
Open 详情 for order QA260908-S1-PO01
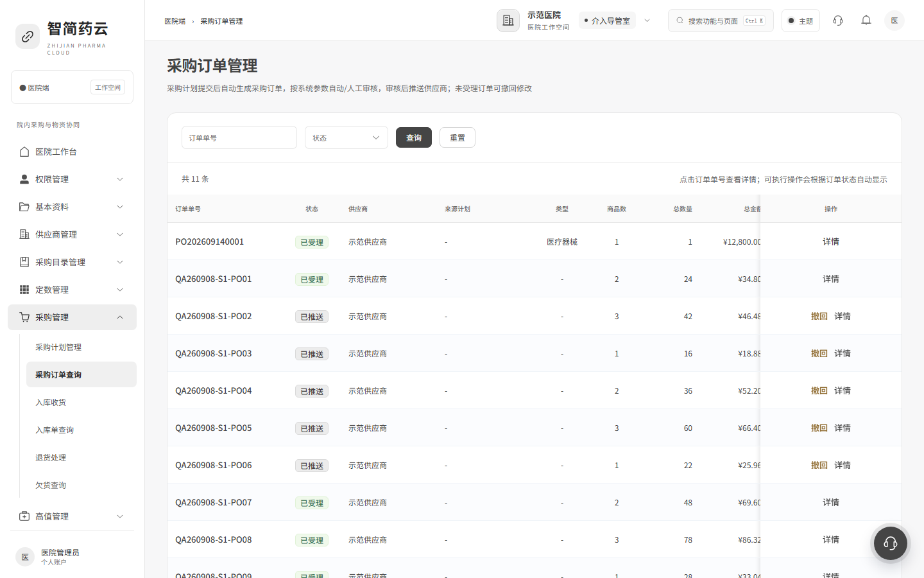pyautogui.click(x=831, y=279)
